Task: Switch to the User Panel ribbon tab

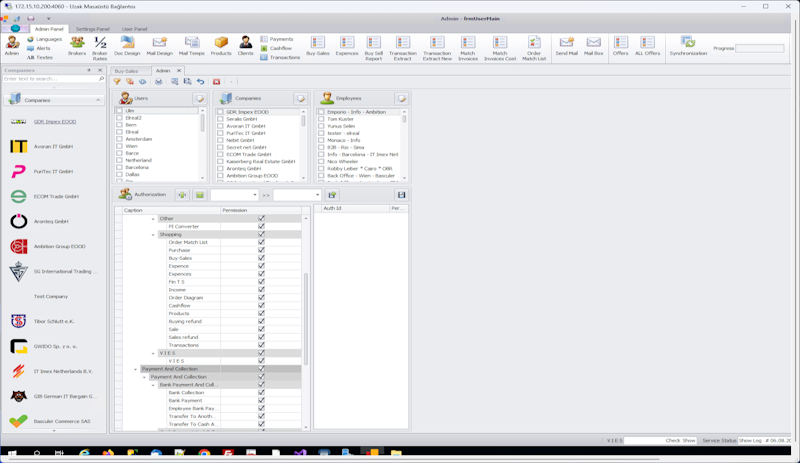Action: [135, 29]
